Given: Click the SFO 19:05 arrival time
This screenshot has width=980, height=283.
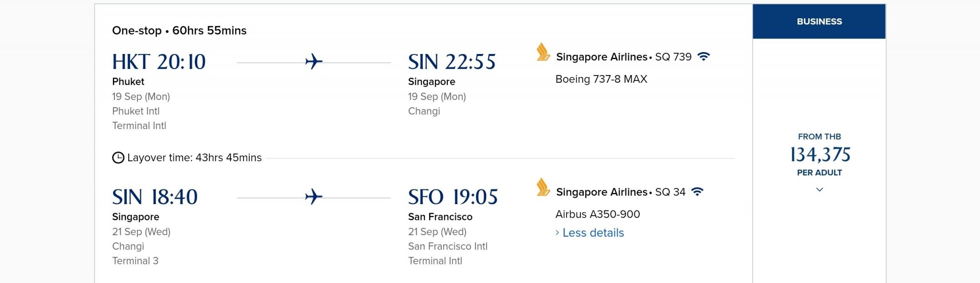Looking at the screenshot, I should click(453, 197).
